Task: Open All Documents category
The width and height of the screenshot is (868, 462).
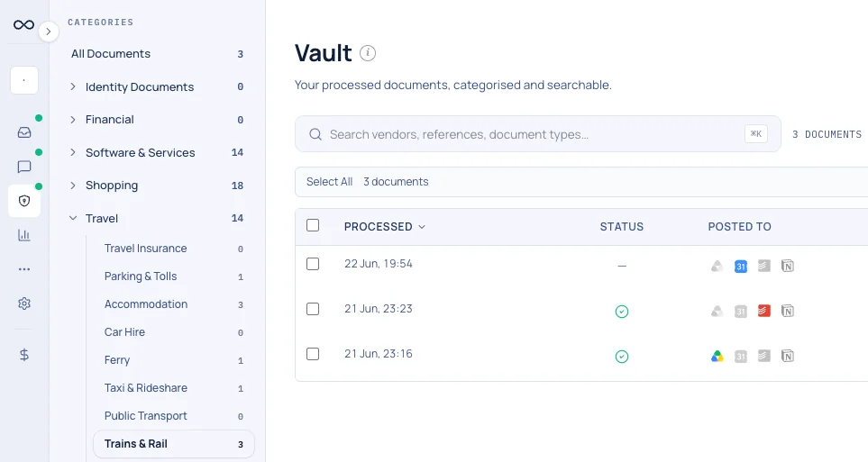Action: pos(157,54)
